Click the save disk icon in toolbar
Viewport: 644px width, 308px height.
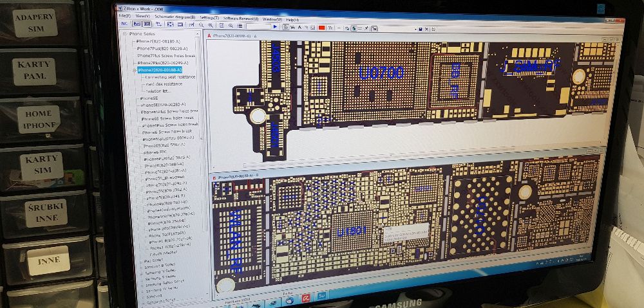pos(421,30)
